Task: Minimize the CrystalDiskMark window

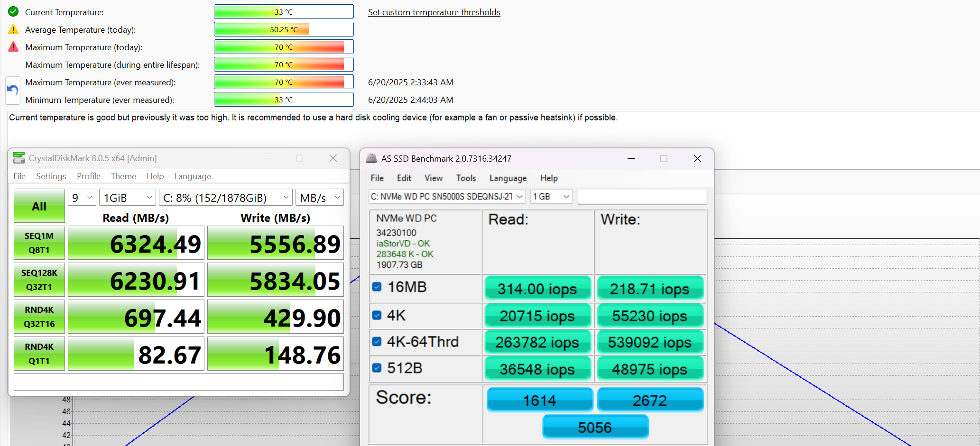Action: coord(267,158)
